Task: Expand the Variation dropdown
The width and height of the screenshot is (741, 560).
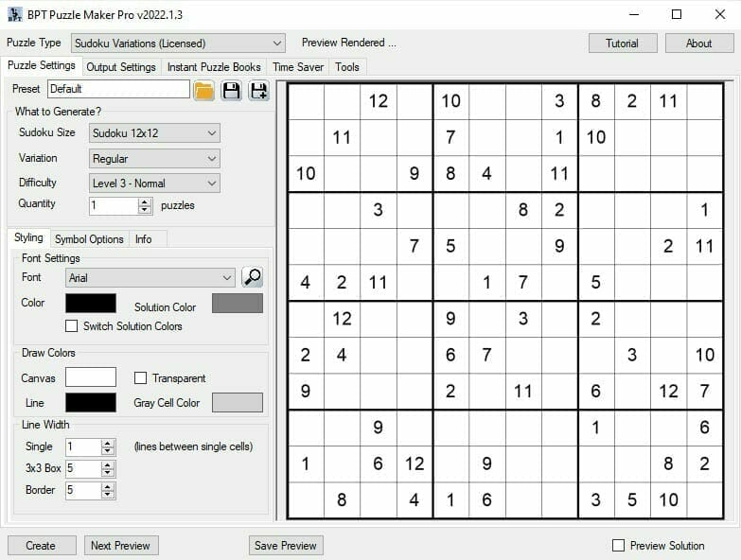Action: tap(154, 159)
